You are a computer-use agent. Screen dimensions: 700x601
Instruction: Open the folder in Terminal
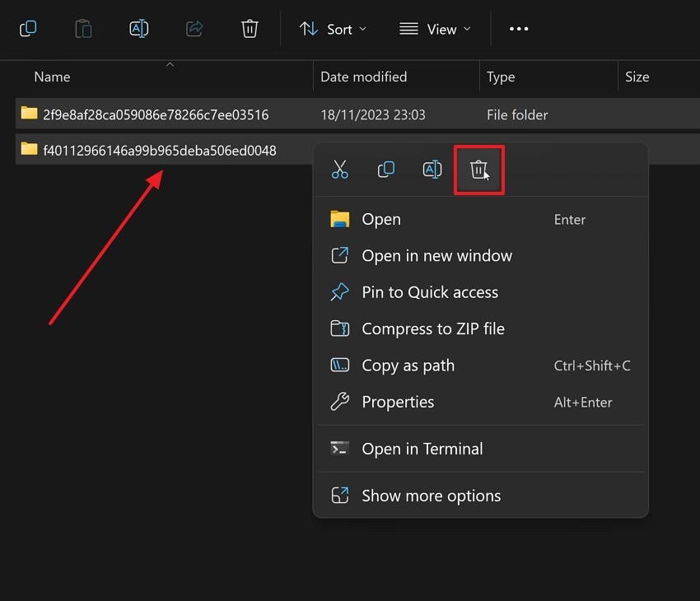click(x=422, y=449)
